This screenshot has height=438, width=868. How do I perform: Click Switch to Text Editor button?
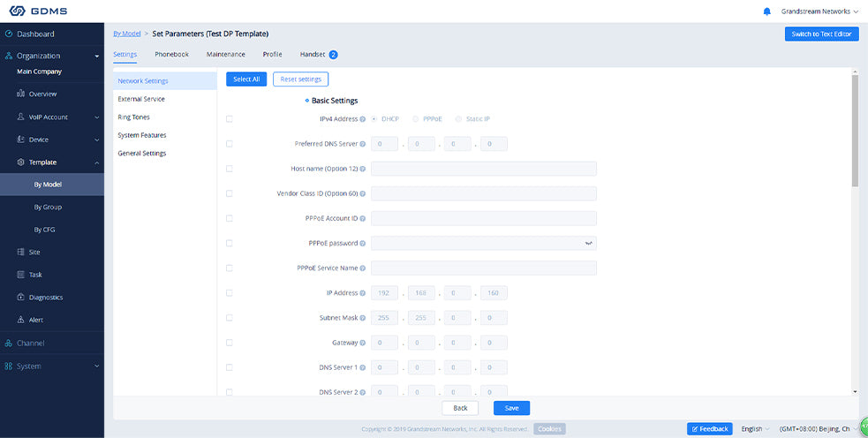(x=821, y=34)
